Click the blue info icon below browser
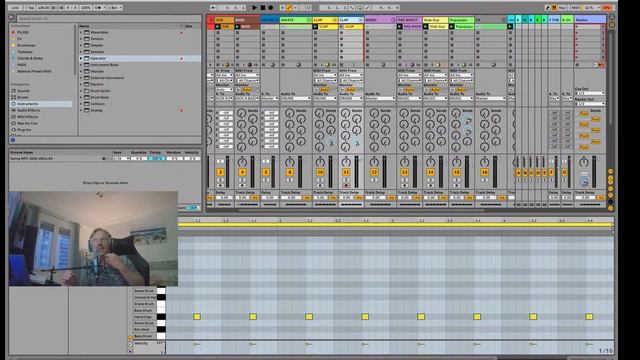Image resolution: width=640 pixels, height=360 pixels. [x=13, y=140]
